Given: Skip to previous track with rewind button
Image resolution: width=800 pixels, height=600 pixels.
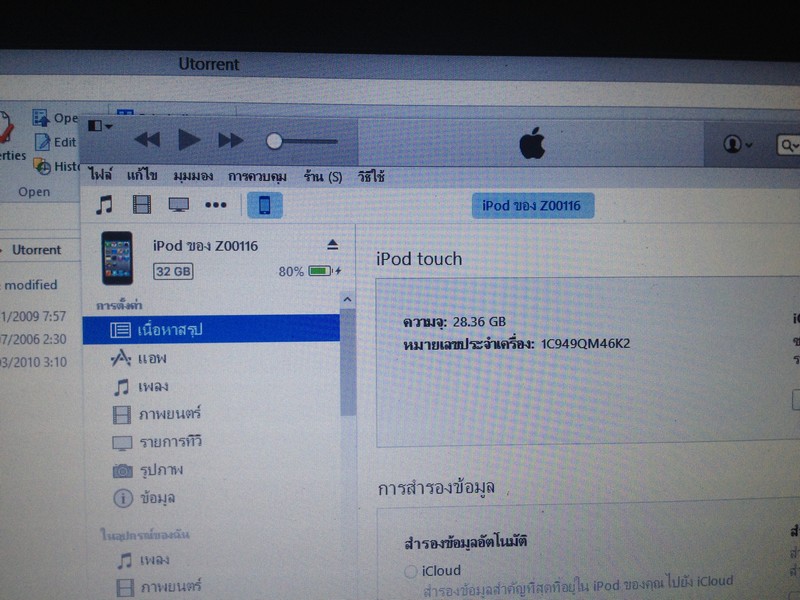Looking at the screenshot, I should click(147, 140).
